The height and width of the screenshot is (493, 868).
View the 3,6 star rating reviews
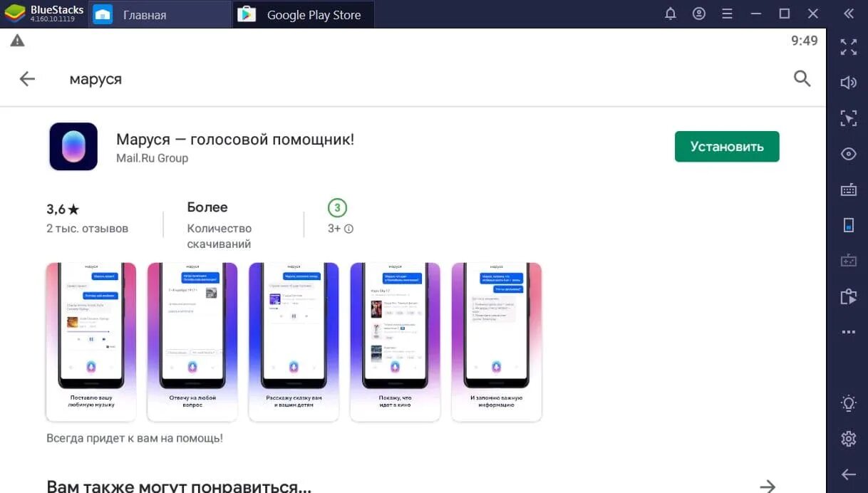tap(63, 209)
